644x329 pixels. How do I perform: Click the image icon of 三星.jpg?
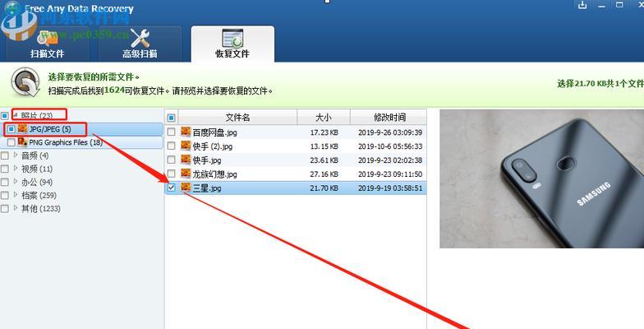[186, 188]
